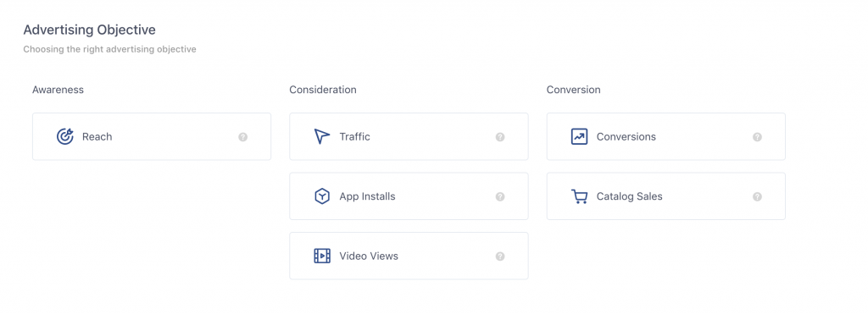This screenshot has width=868, height=314.
Task: Show help info for App Installs
Action: tap(500, 197)
